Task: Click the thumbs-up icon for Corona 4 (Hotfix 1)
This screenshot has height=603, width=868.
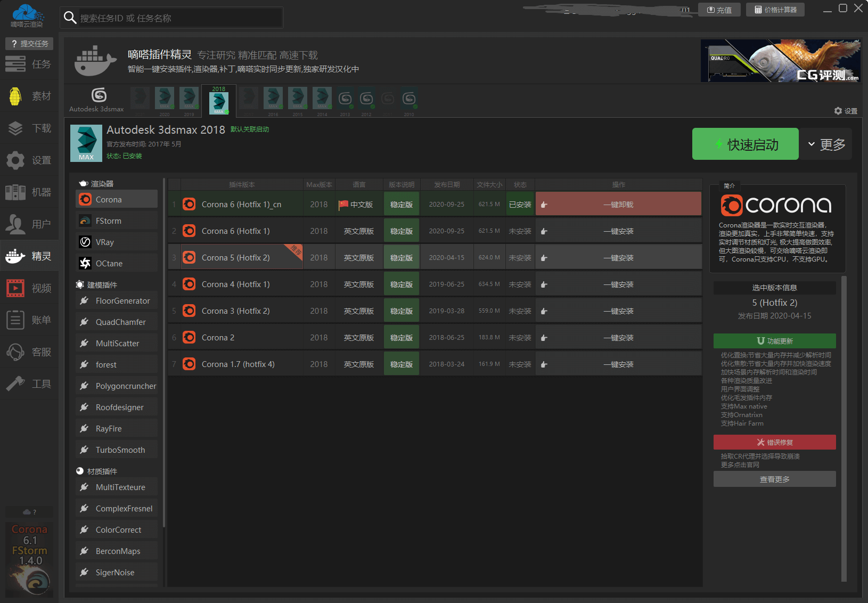Action: coord(544,285)
